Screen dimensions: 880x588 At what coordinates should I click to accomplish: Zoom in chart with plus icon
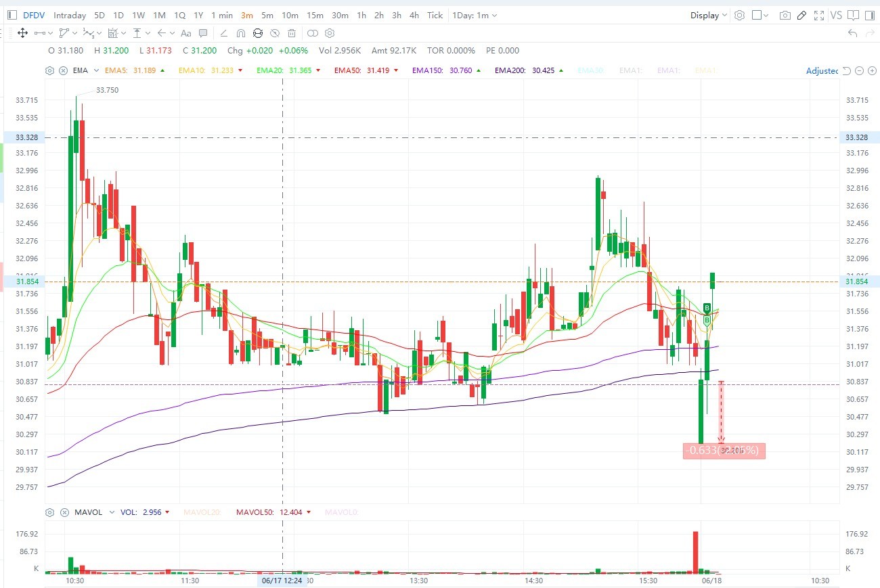pyautogui.click(x=871, y=70)
